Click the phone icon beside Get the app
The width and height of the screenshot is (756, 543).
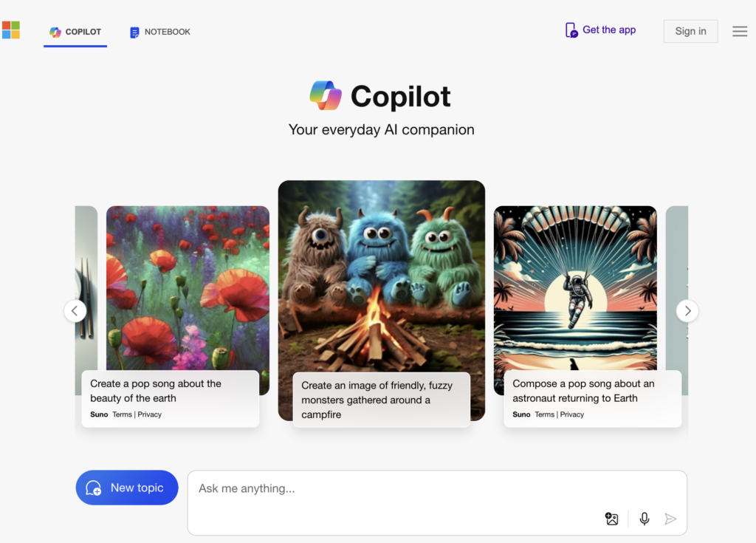coord(571,30)
